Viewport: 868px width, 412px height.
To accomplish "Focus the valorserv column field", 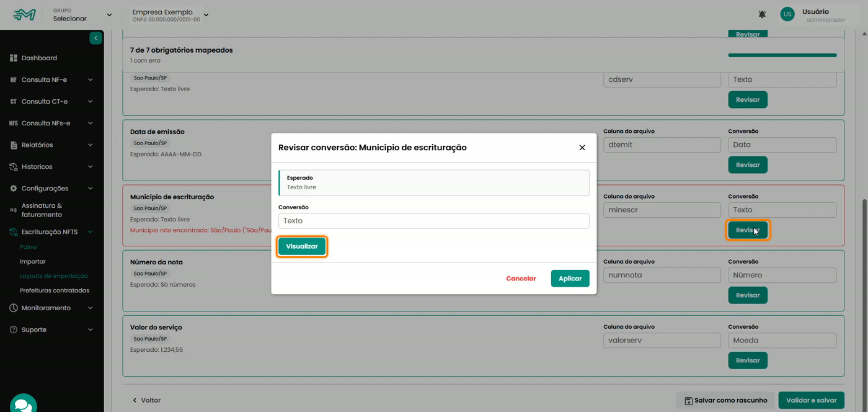I will click(662, 340).
